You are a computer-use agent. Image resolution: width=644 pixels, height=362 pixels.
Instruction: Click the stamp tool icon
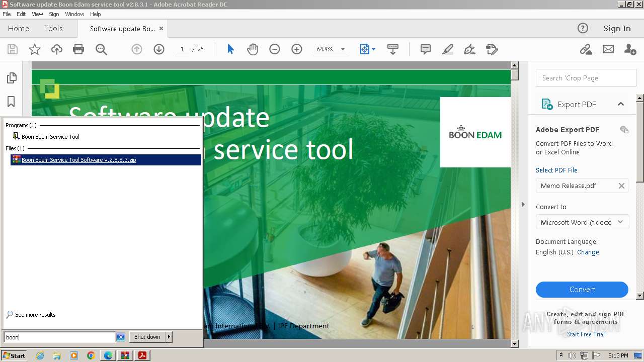click(x=492, y=49)
